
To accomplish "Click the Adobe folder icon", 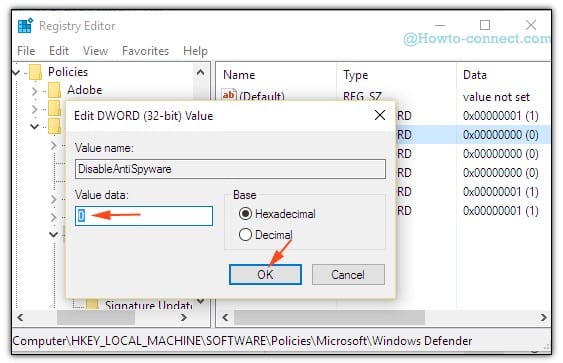I will [54, 90].
